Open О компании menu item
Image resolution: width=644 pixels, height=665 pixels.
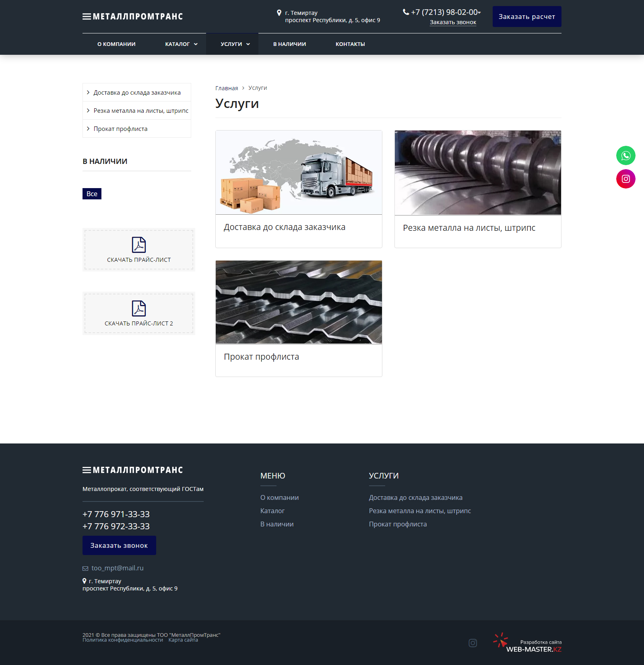click(x=116, y=44)
